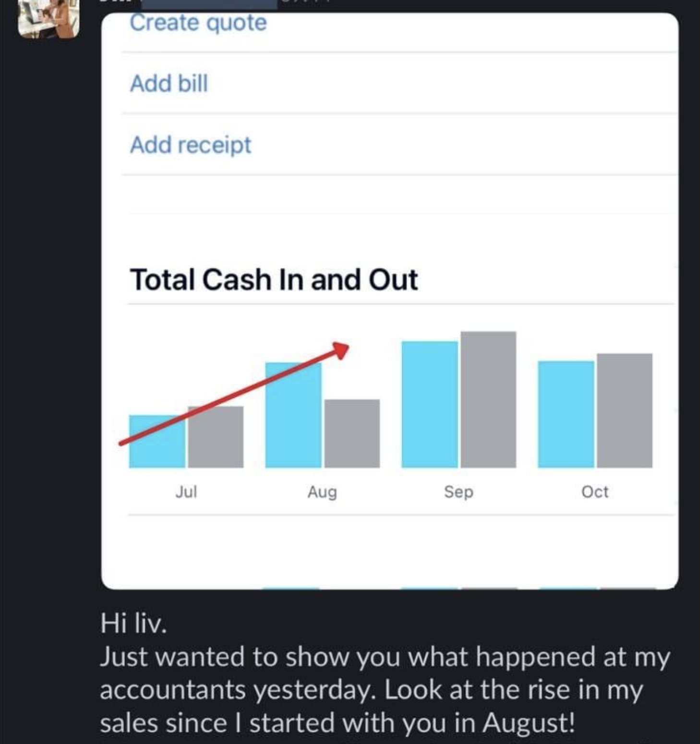Image resolution: width=700 pixels, height=744 pixels.
Task: Click the "Hi liv." greeting text
Action: coord(133,624)
